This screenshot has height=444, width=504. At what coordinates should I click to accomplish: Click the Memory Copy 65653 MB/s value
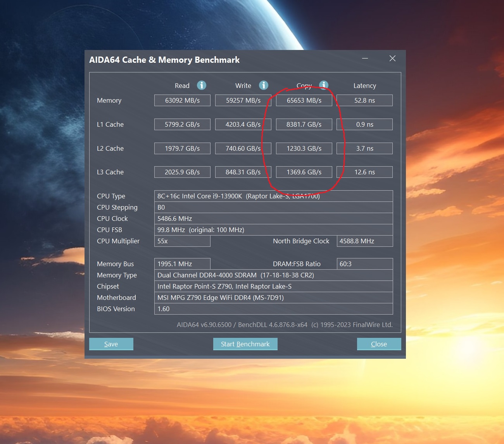tap(304, 100)
